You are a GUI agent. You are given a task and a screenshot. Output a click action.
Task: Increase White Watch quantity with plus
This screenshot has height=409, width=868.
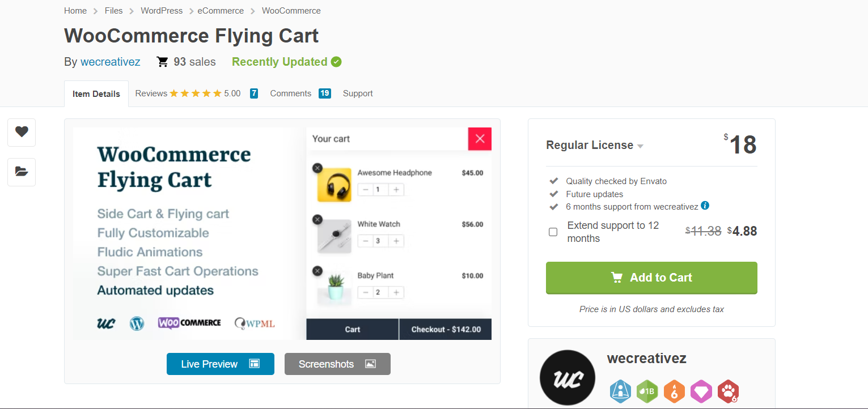[396, 241]
